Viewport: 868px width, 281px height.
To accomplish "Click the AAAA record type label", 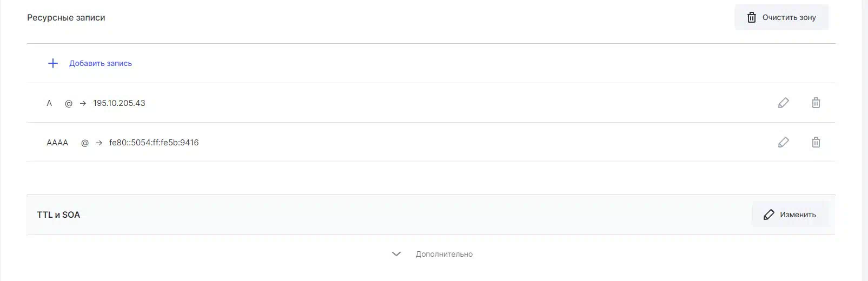I will coord(57,142).
